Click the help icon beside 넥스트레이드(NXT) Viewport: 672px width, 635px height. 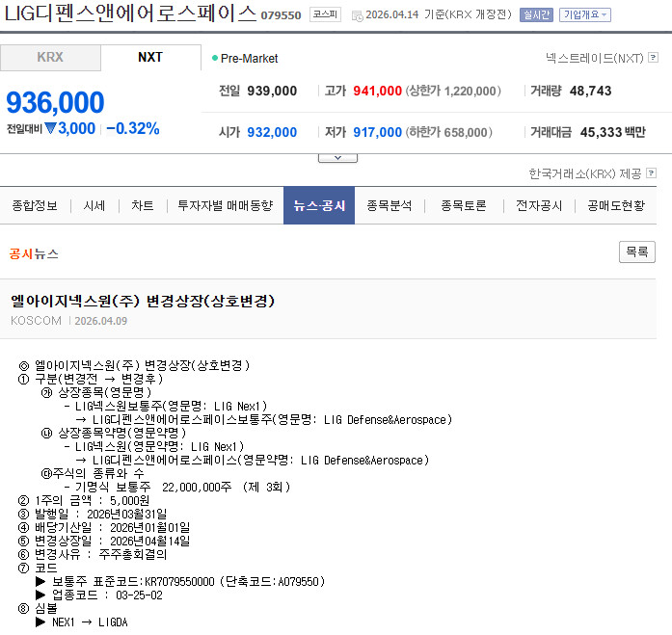click(x=653, y=58)
